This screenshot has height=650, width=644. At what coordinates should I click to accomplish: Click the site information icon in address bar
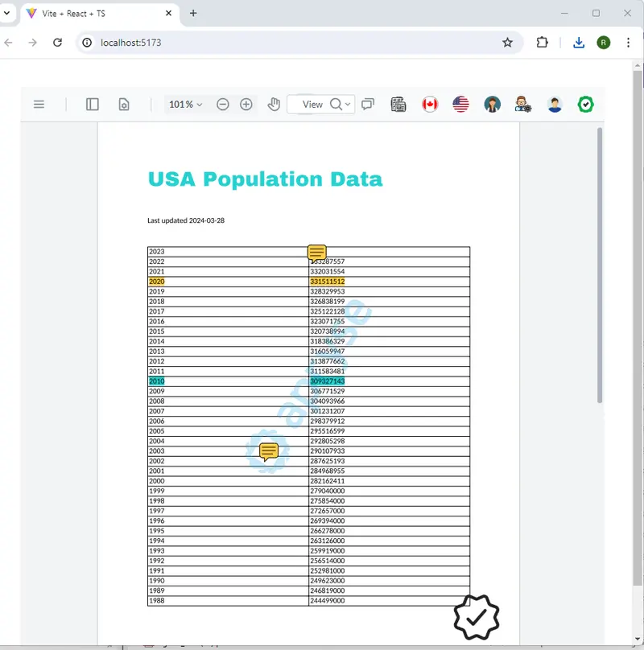click(87, 43)
